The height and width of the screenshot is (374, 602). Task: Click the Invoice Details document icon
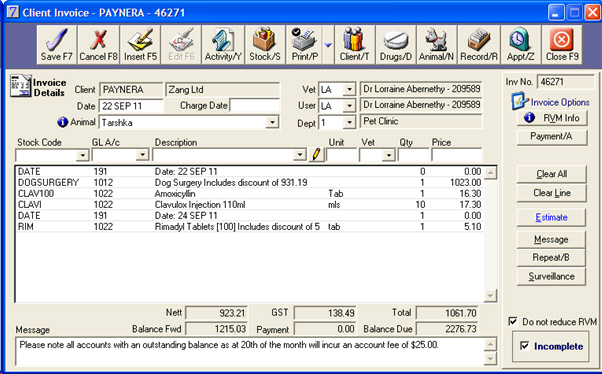20,86
